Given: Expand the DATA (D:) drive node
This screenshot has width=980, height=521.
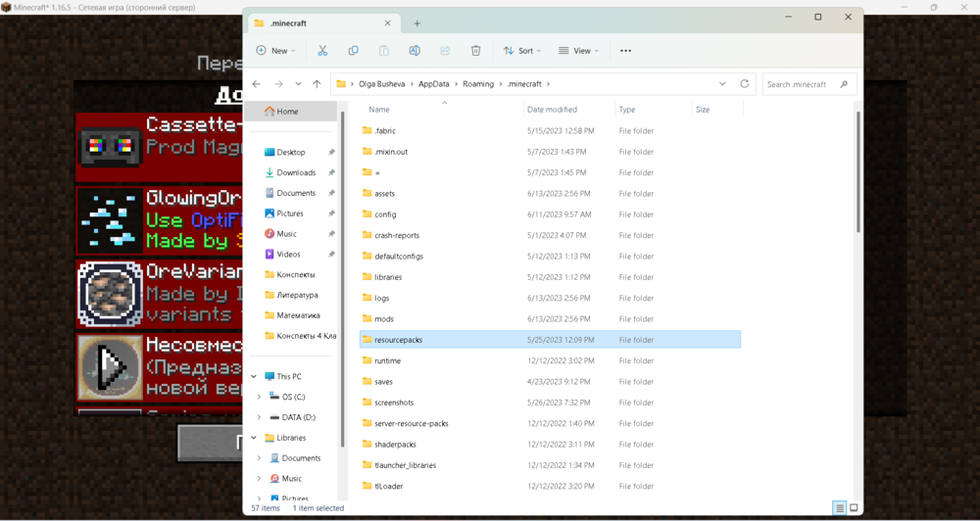Looking at the screenshot, I should coord(259,417).
